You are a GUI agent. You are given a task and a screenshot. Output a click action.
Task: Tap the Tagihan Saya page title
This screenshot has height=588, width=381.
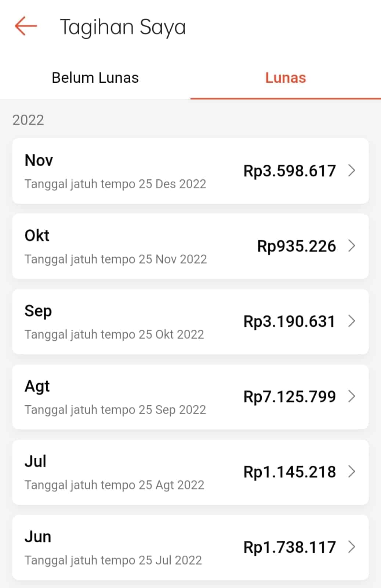point(123,27)
